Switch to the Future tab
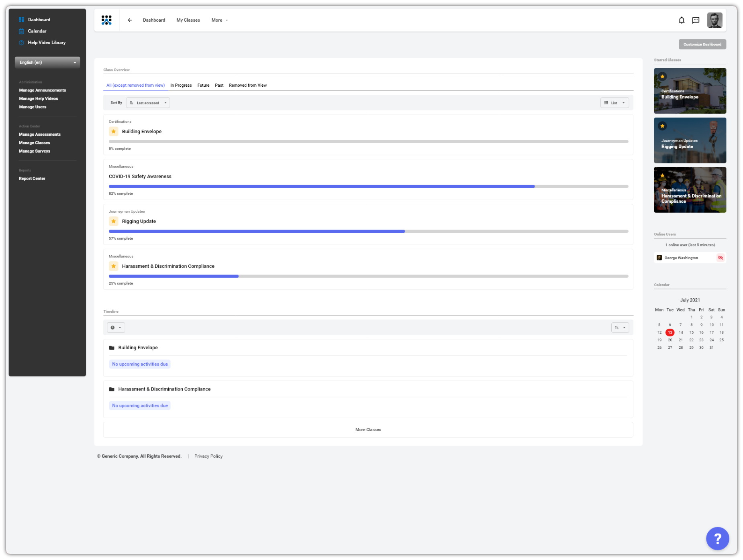 coord(203,85)
